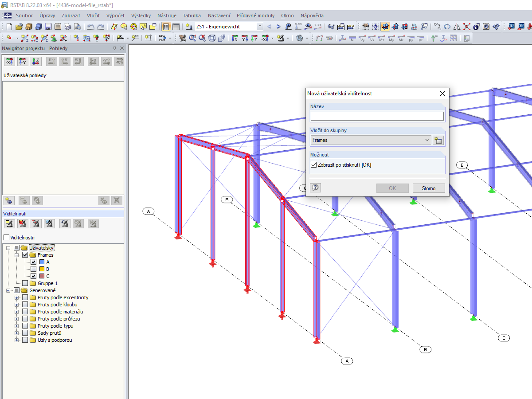Image resolution: width=532 pixels, height=399 pixels.
Task: Check 'Uzly s podporou' checkbox
Action: tap(25, 340)
